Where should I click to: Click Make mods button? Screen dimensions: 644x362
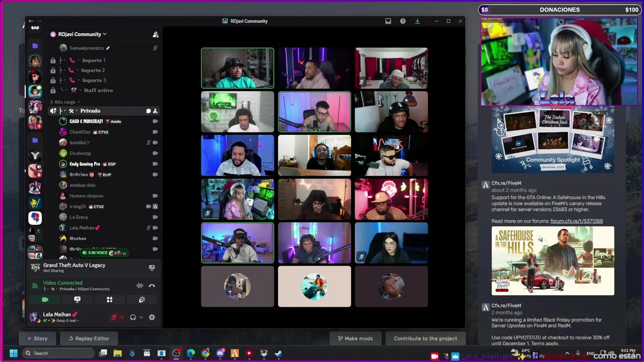355,338
